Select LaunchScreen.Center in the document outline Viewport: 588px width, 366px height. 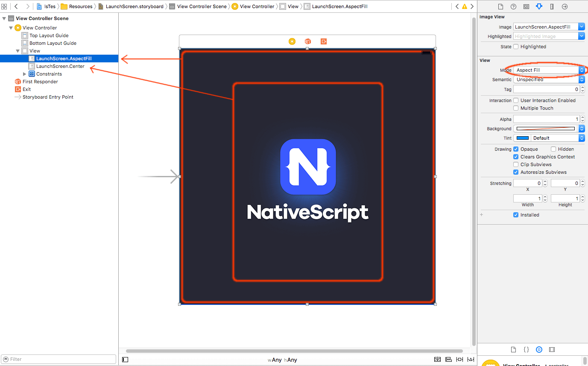[60, 66]
